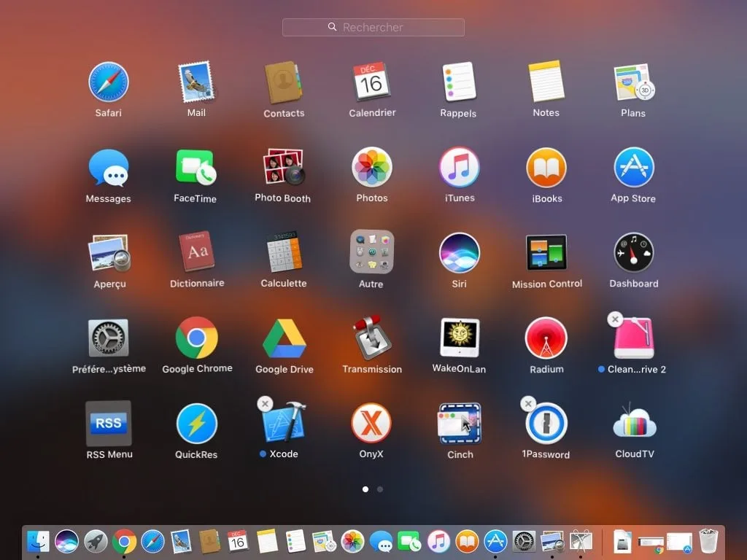747x560 pixels.
Task: Launch the Aperçu app in Launchpad
Action: click(109, 252)
